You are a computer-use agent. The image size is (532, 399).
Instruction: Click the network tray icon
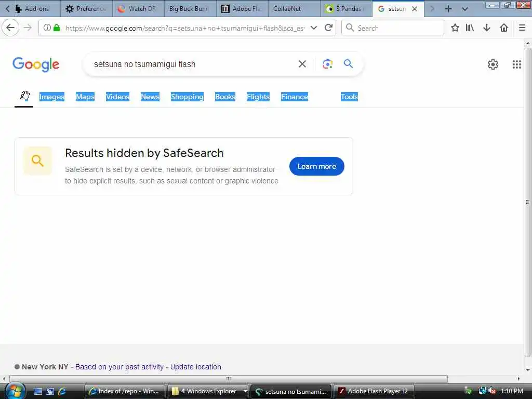tap(482, 391)
